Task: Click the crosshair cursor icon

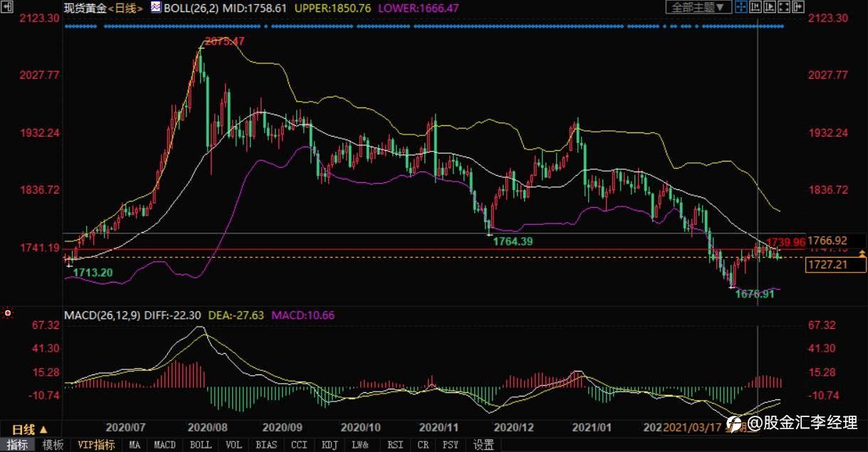Action: (x=741, y=7)
